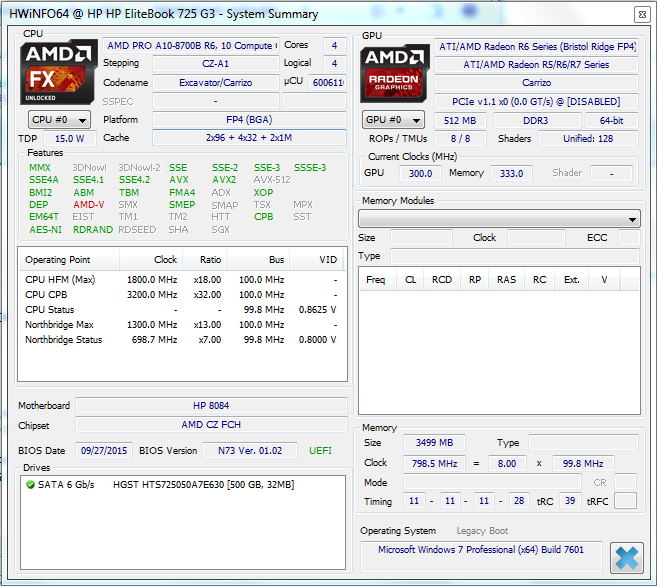This screenshot has width=657, height=586.
Task: Click the memory multiplier value 8.00
Action: tap(507, 464)
